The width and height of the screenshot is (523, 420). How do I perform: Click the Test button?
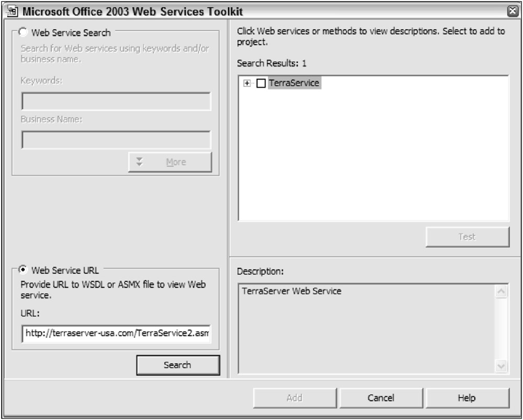[x=467, y=236]
